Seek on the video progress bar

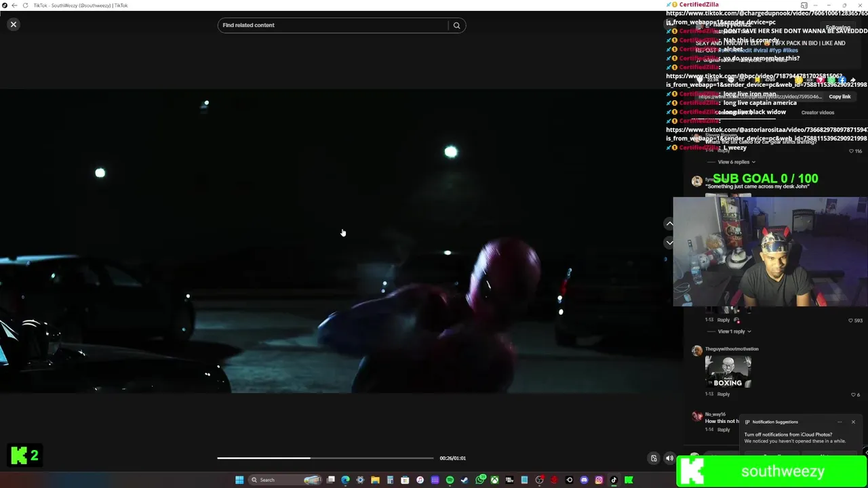325,458
